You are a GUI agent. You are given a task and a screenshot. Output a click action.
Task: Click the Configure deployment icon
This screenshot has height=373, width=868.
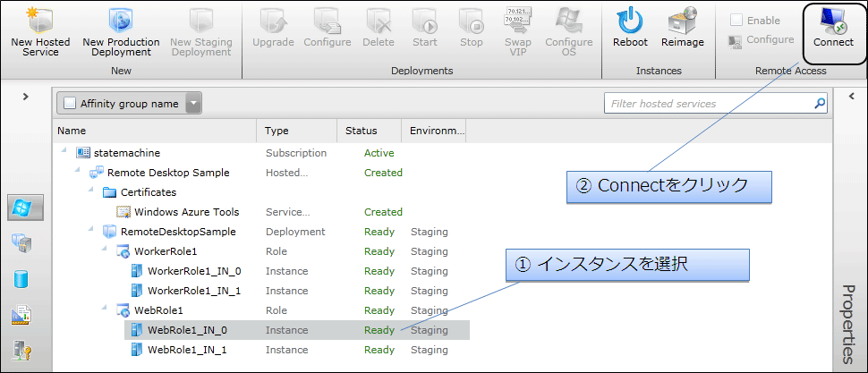(327, 20)
